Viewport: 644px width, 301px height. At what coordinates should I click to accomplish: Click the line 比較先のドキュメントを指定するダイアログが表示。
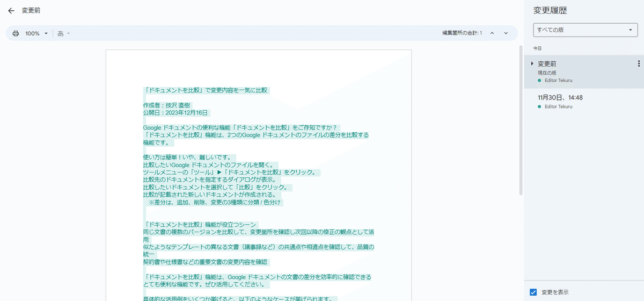[212, 180]
